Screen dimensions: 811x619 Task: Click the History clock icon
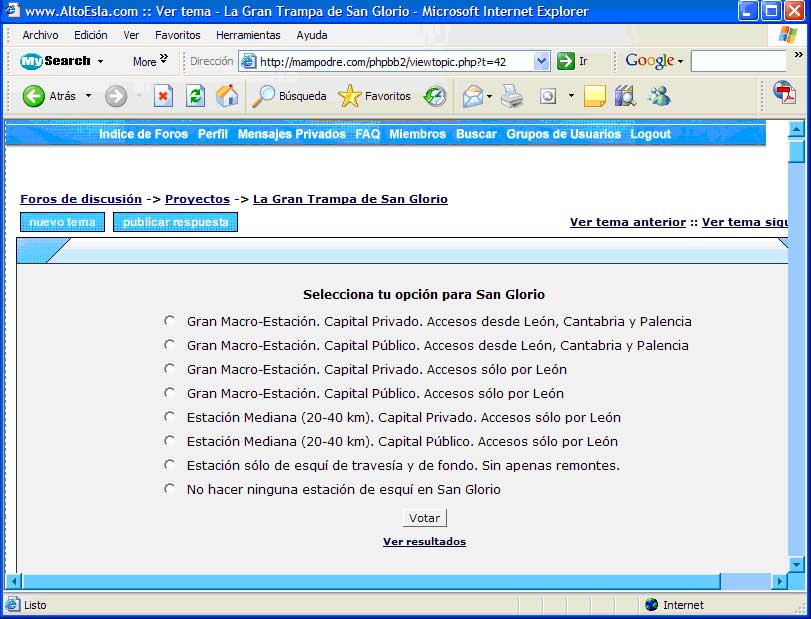[x=435, y=96]
